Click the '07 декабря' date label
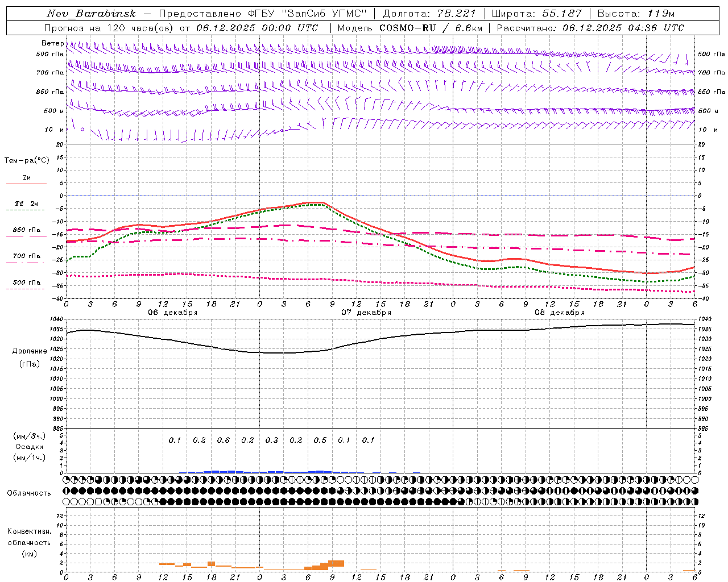 (x=366, y=313)
